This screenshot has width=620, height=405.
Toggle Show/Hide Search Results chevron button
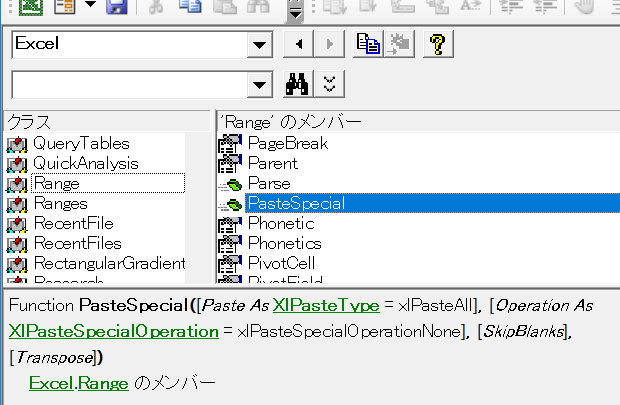tap(329, 84)
